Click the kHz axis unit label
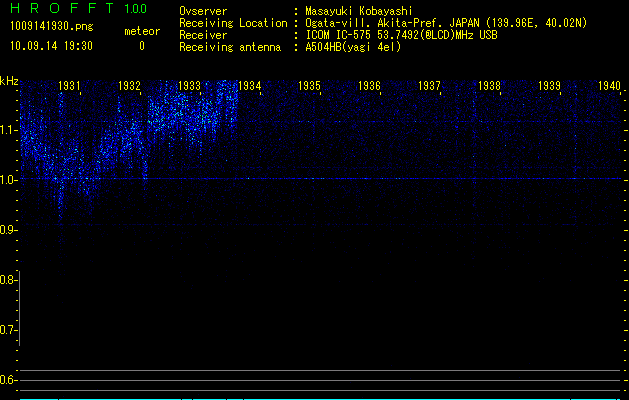Screen dimensions: 629x400 point(9,81)
